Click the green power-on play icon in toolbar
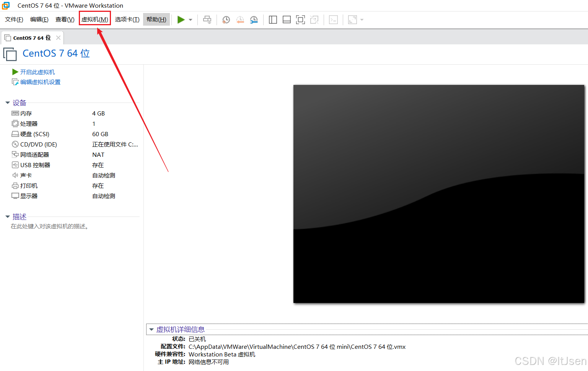The width and height of the screenshot is (588, 371). point(181,20)
